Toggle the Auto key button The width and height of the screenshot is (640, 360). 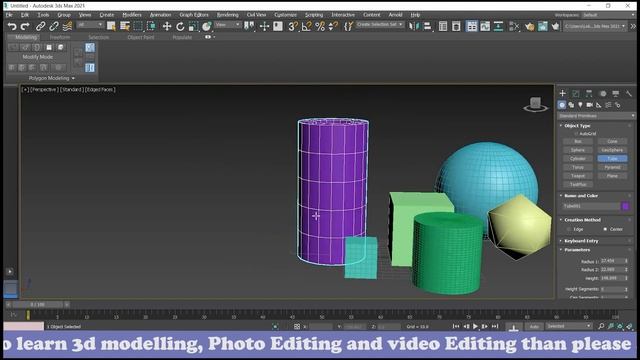tap(534, 327)
